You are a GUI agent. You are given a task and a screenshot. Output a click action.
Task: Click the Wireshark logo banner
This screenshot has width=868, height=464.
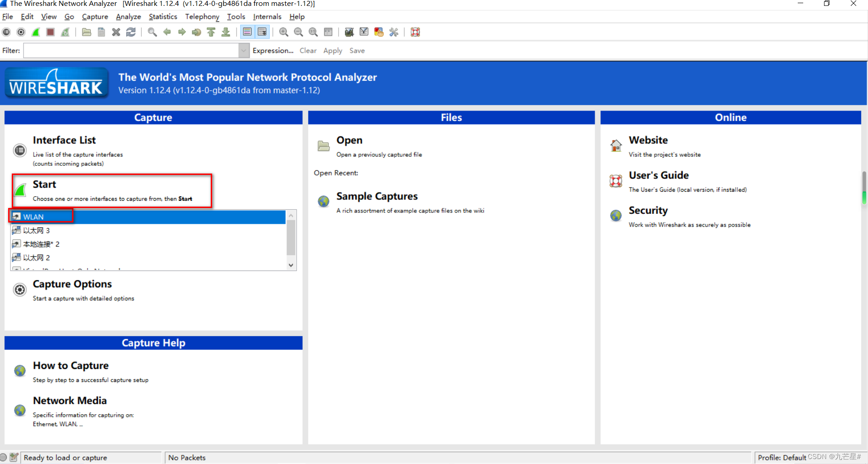tap(57, 83)
